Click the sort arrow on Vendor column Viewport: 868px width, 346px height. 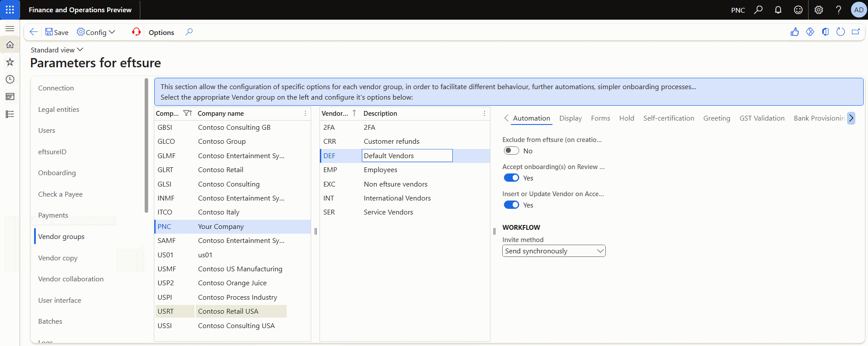[x=354, y=113]
